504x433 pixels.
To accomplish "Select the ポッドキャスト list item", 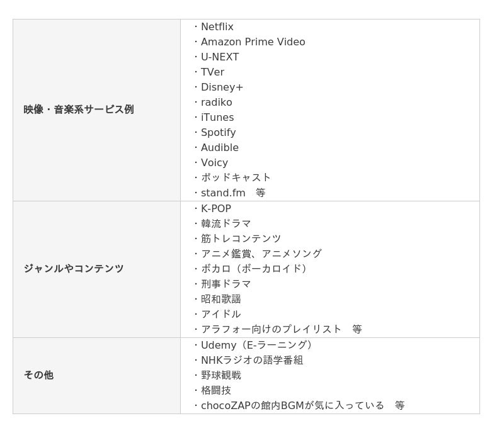I will [236, 177].
